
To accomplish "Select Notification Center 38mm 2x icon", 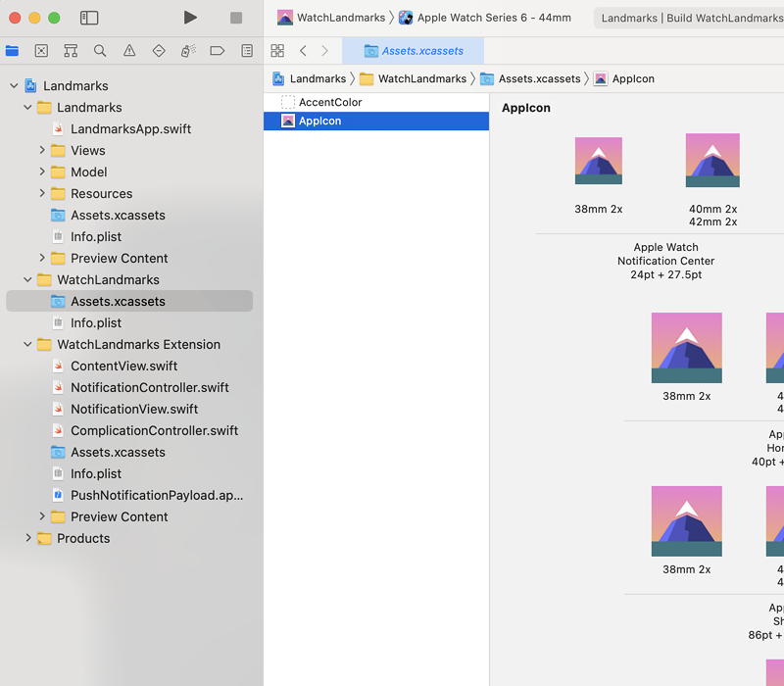I will (x=599, y=161).
